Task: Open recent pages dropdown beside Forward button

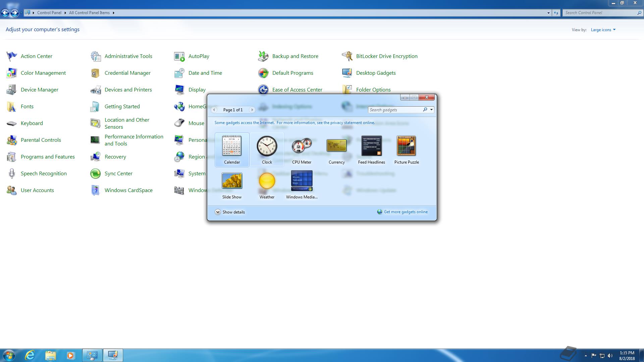Action: tap(21, 13)
